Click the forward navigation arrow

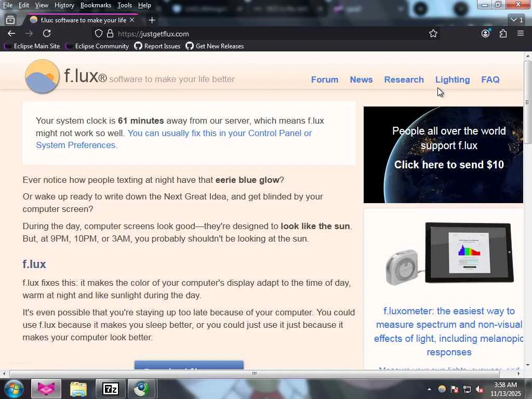[29, 34]
